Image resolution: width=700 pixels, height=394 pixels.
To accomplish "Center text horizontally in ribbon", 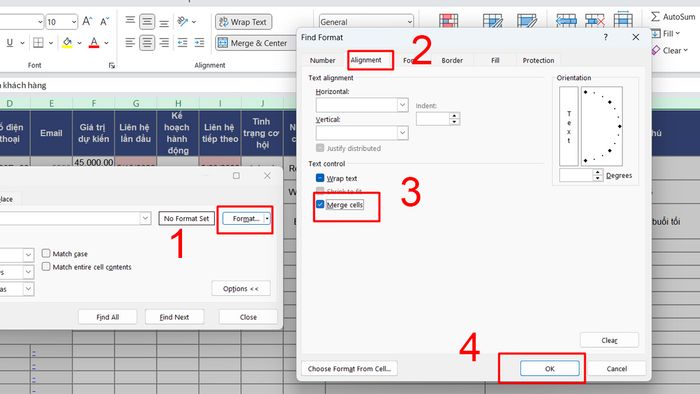I will (x=147, y=43).
